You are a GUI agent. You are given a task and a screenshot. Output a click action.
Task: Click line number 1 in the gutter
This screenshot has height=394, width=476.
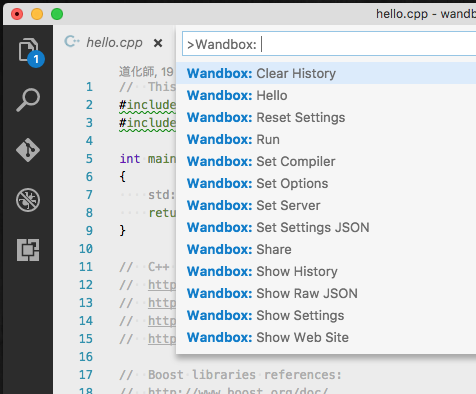click(89, 87)
